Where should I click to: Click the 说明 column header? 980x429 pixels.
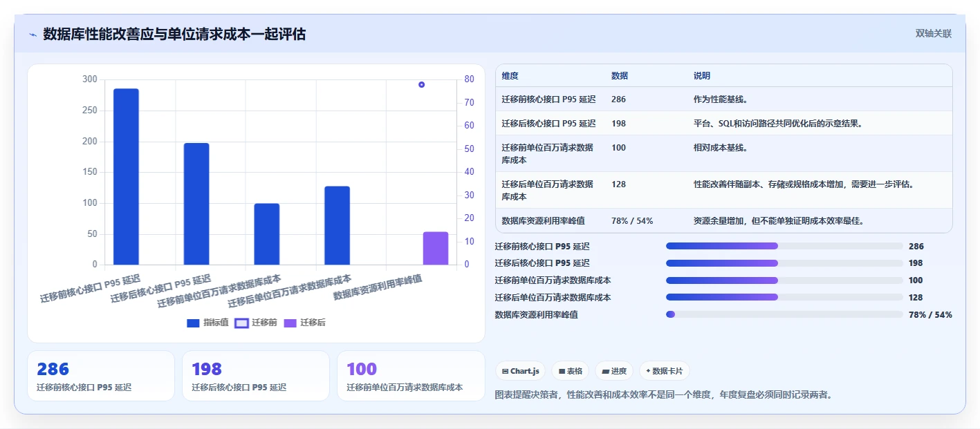tap(702, 76)
